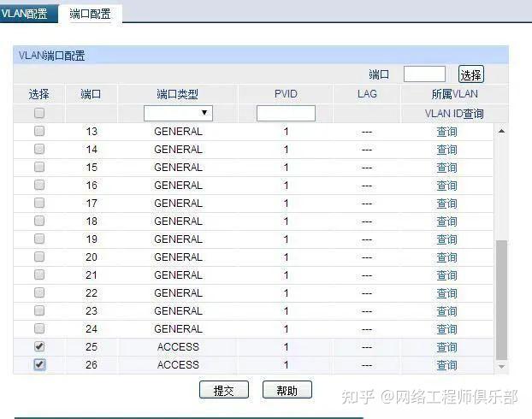This screenshot has height=419, width=532.
Task: Click the VLAN ID查询 header text
Action: tap(454, 114)
